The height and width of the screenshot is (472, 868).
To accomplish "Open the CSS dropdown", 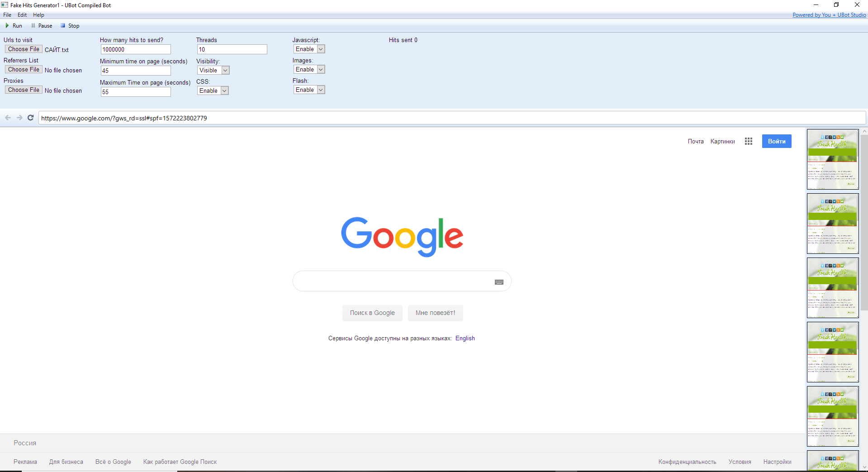I will click(x=213, y=91).
